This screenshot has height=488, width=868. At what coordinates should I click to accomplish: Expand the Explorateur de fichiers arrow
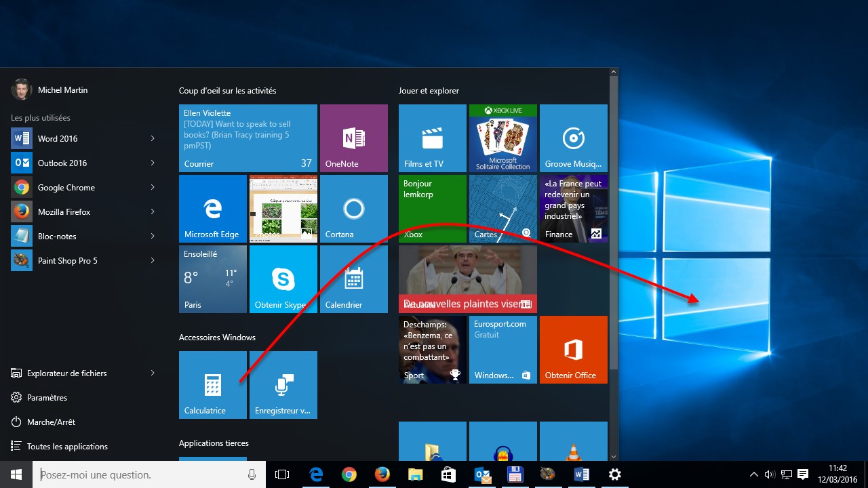153,373
